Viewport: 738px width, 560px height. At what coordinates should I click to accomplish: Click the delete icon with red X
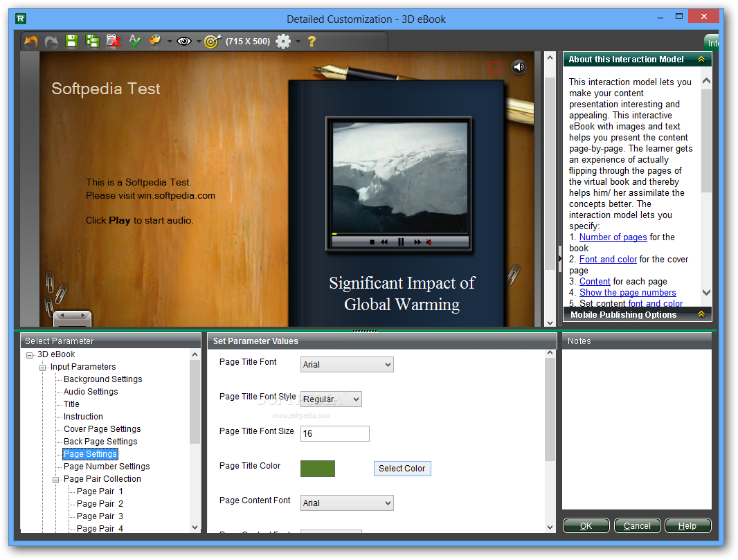coord(114,41)
